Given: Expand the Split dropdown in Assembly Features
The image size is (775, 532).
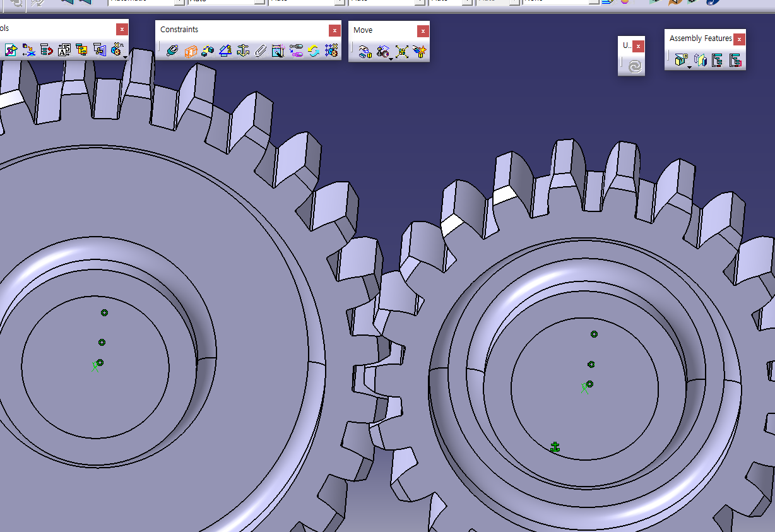Looking at the screenshot, I should (689, 66).
